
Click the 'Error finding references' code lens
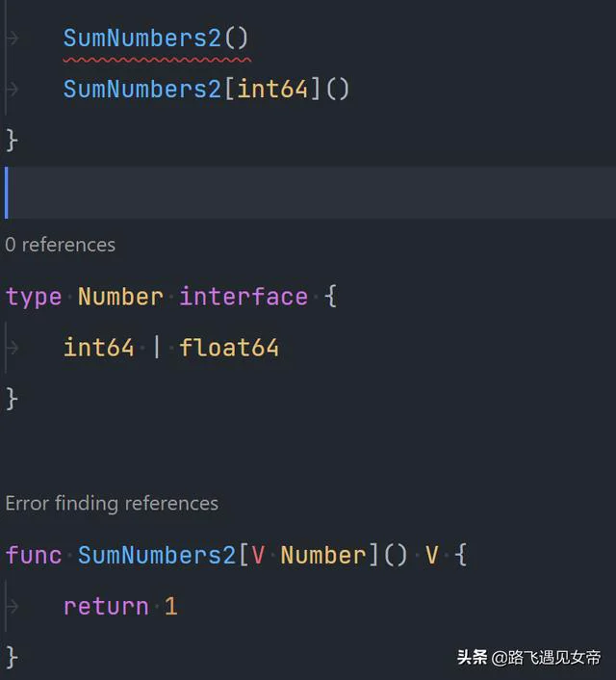tap(112, 503)
